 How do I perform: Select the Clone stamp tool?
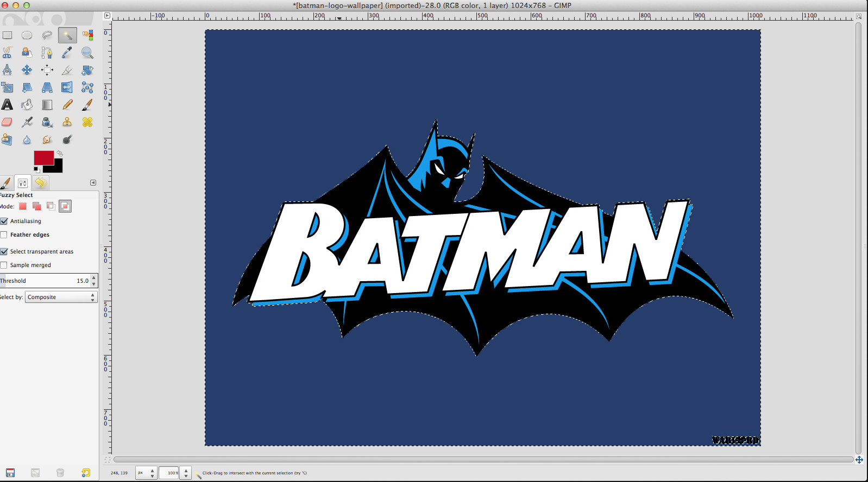pyautogui.click(x=67, y=122)
